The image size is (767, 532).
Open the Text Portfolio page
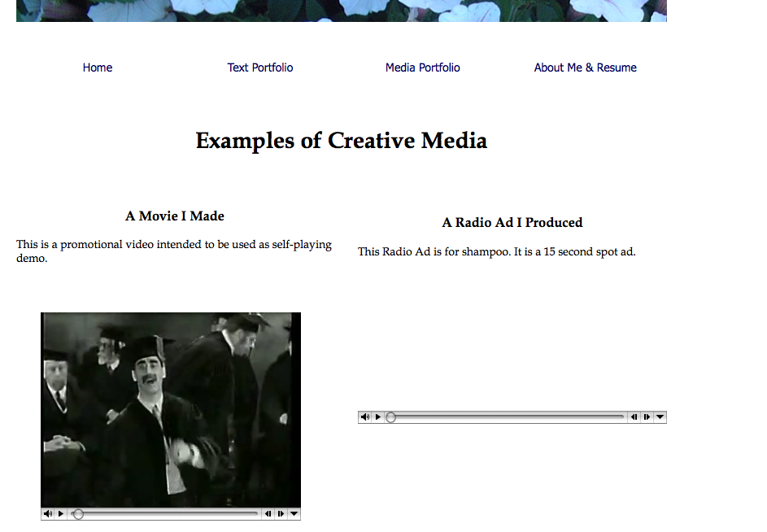[x=260, y=68]
